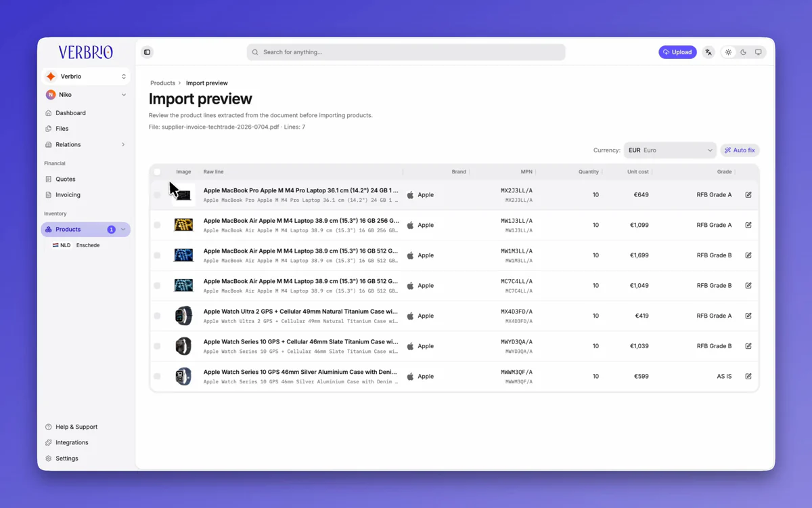This screenshot has height=508, width=812.
Task: Click the Watch Series 10 Silver thumbnail
Action: [x=183, y=377]
